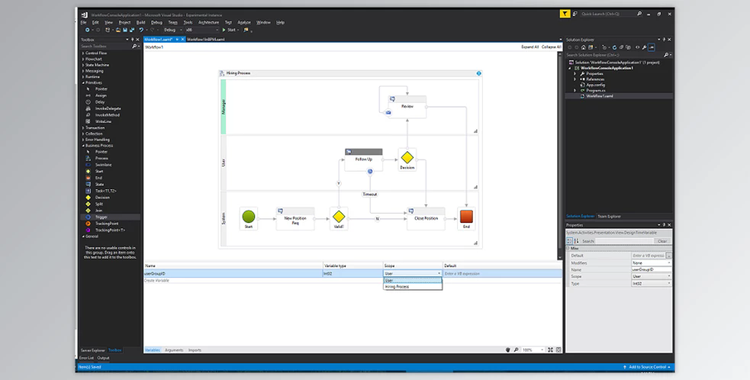This screenshot has height=380, width=750.
Task: Click the Start debugging button
Action: tap(229, 30)
